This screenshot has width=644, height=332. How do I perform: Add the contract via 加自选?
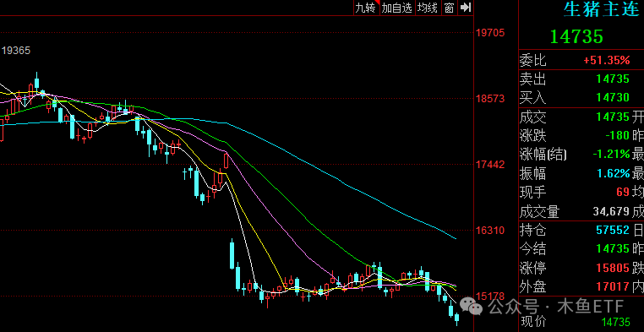pos(396,8)
